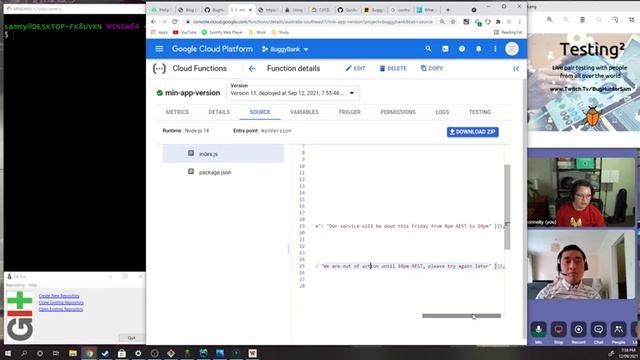Viewport: 640px width, 360px height.
Task: Click Open Existing Repository link
Action: tap(61, 309)
